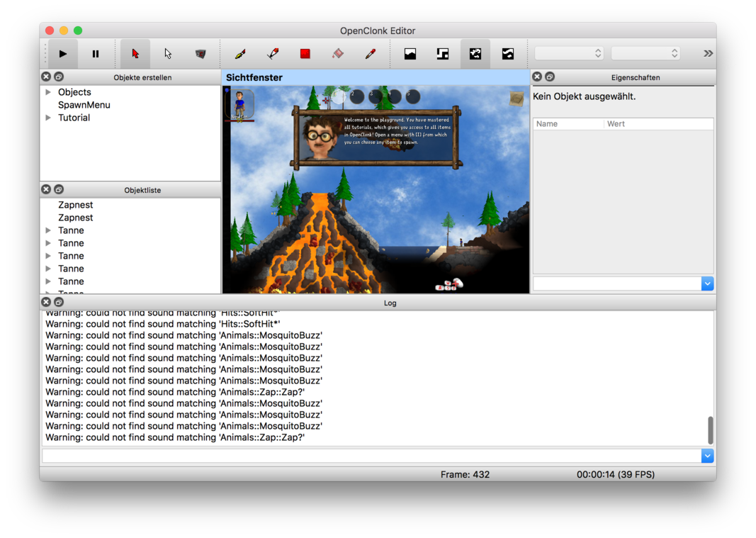Click the Log panel vertical scrollbar
The image size is (756, 538).
pyautogui.click(x=711, y=430)
